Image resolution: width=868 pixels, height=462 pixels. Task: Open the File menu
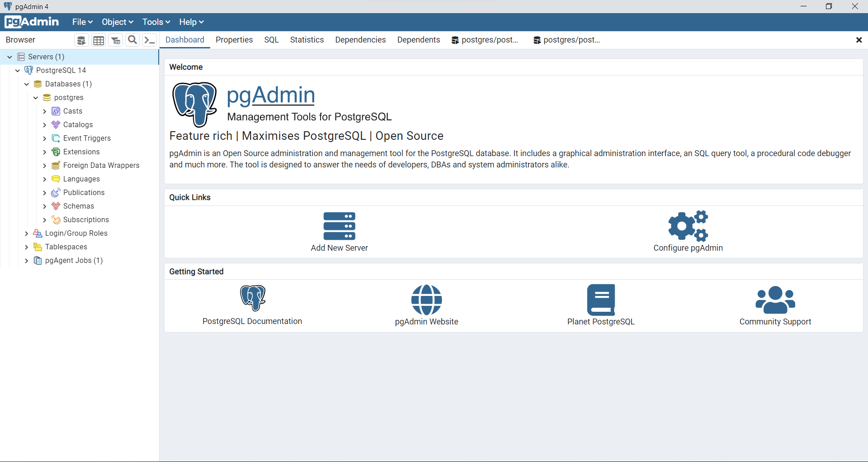pyautogui.click(x=82, y=22)
